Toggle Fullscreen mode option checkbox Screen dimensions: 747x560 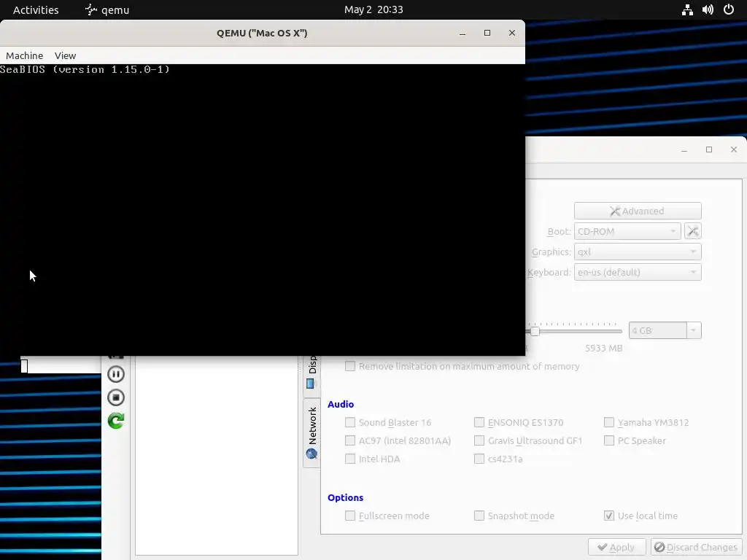click(x=350, y=516)
